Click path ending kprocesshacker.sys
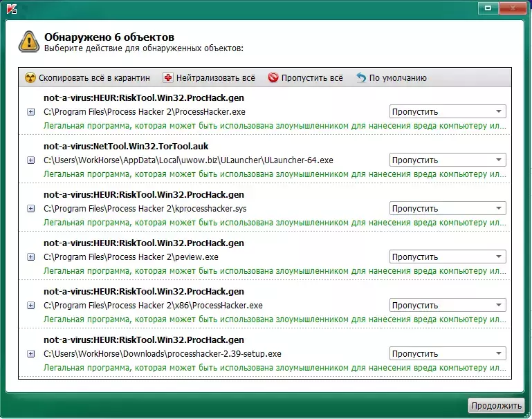Screen dimensions: 532x419 (145, 209)
